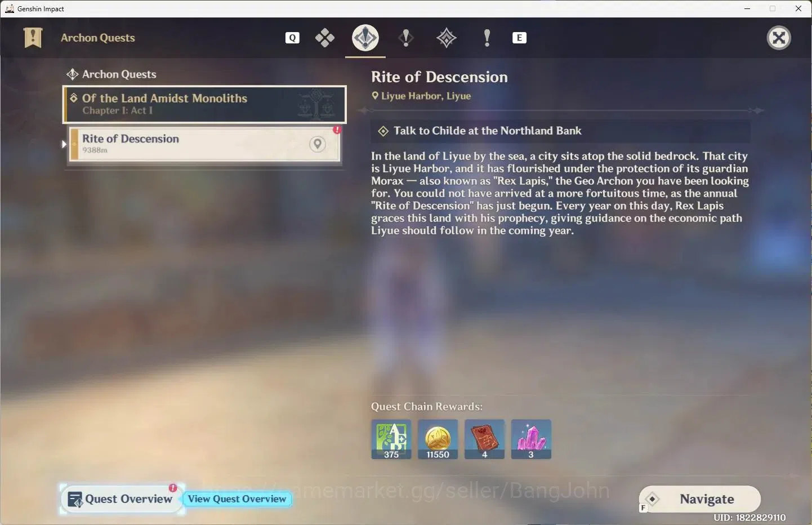Open the Quest Overview button
812x525 pixels.
coord(122,499)
